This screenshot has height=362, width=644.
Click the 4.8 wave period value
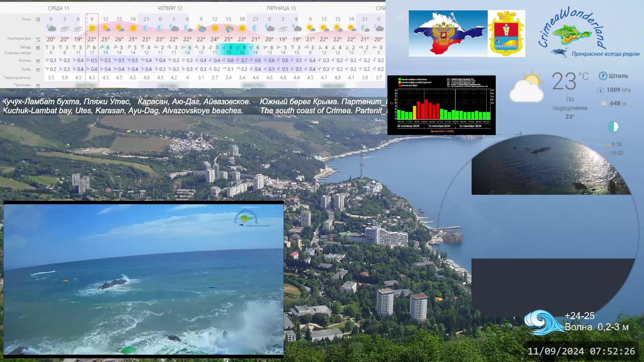point(337,77)
